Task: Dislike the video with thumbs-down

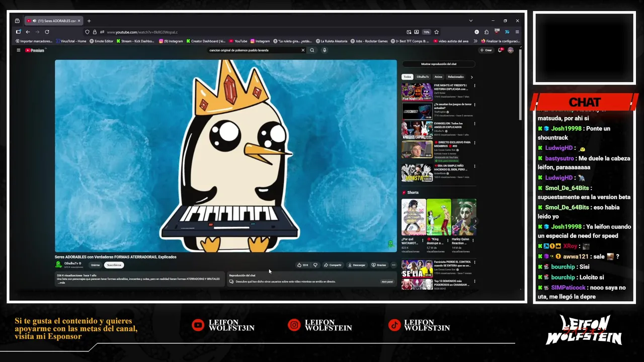Action: pos(315,265)
